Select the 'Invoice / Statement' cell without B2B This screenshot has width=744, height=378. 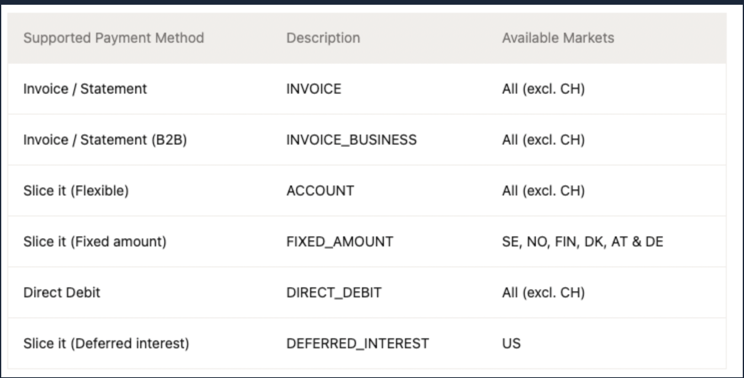point(85,89)
